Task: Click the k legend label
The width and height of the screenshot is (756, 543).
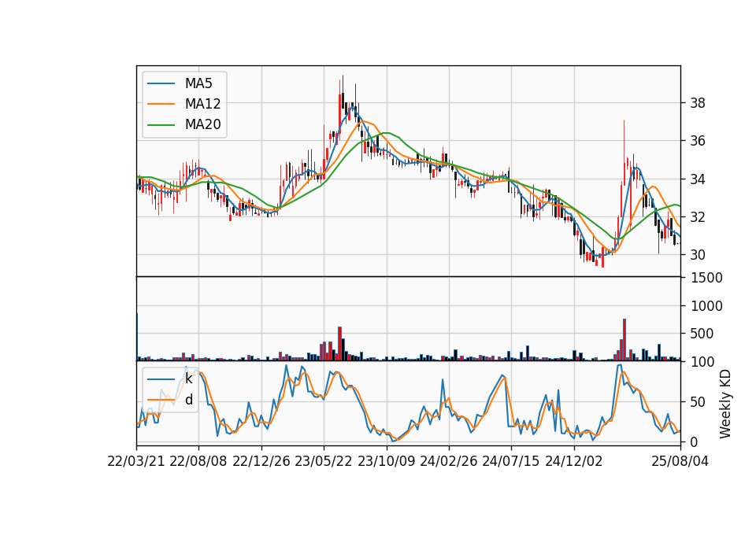Action: 188,379
